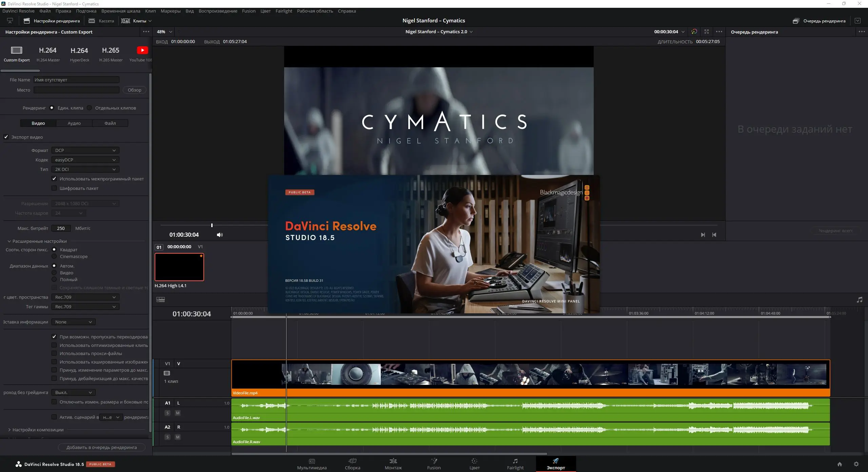Select the H.265 Master render preset
The image size is (868, 472).
pyautogui.click(x=111, y=54)
